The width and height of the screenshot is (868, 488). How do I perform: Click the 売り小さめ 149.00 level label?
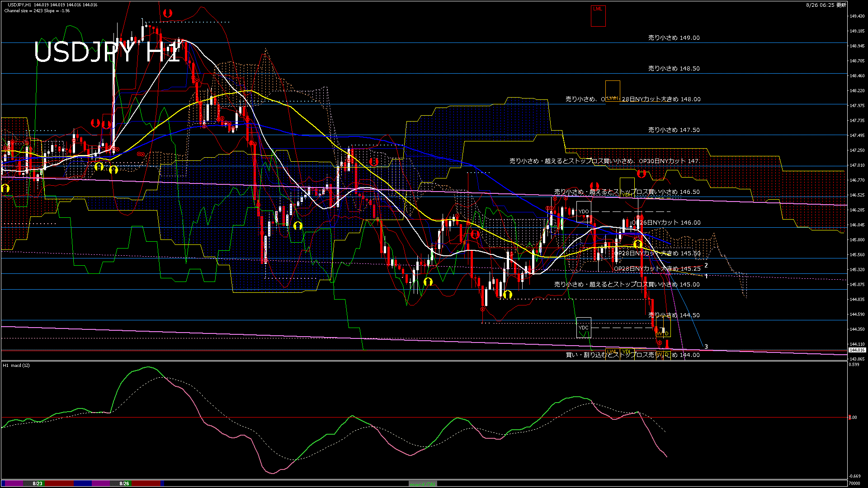[x=674, y=38]
